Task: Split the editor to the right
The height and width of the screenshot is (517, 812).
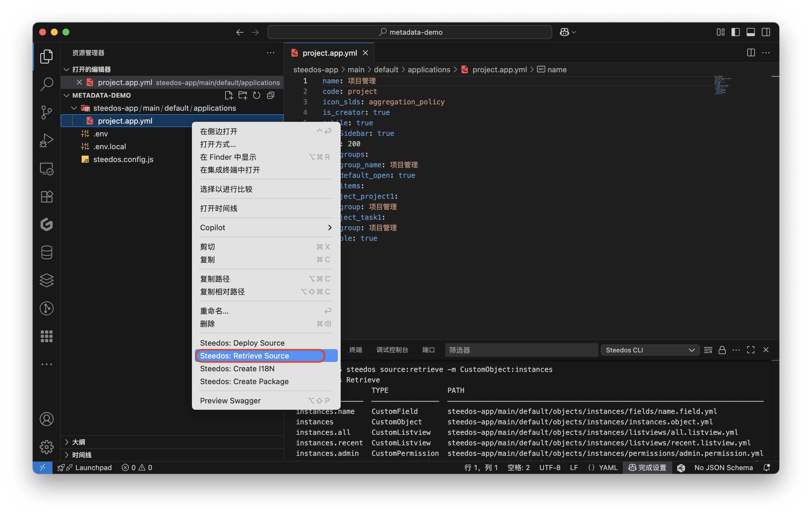Action: (x=751, y=53)
